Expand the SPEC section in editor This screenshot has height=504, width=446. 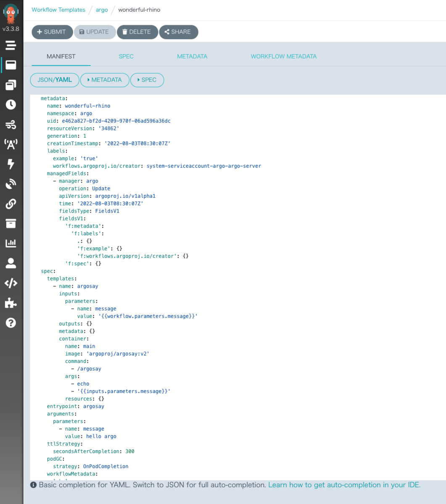147,80
